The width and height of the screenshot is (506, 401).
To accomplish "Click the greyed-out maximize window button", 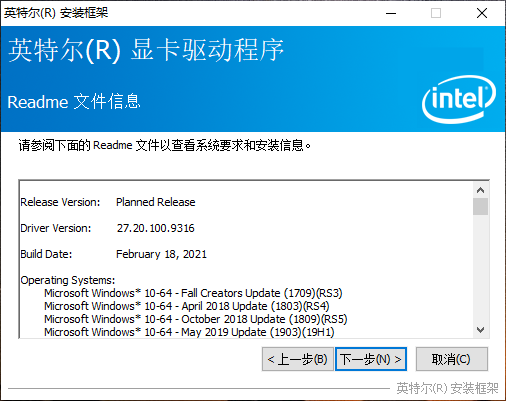I will (436, 13).
